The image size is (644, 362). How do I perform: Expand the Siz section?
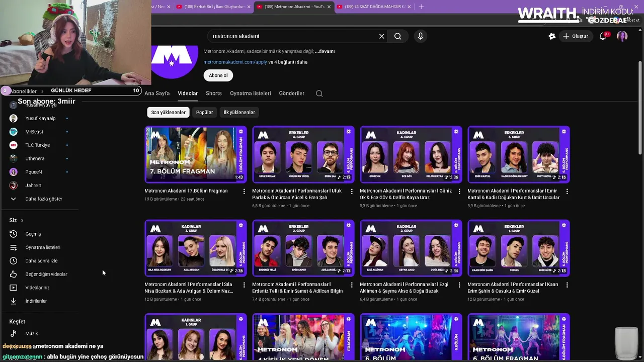(17, 220)
